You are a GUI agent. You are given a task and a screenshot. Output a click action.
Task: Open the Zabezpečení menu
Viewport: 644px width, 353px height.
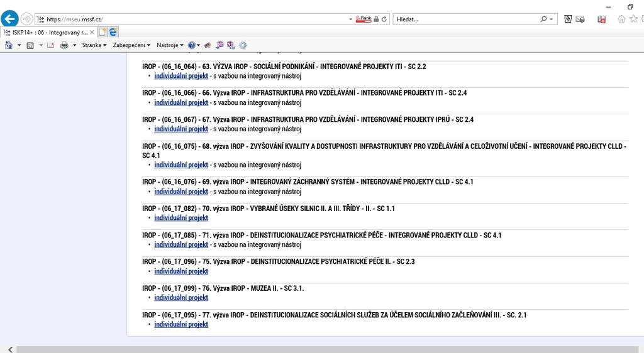pos(131,45)
